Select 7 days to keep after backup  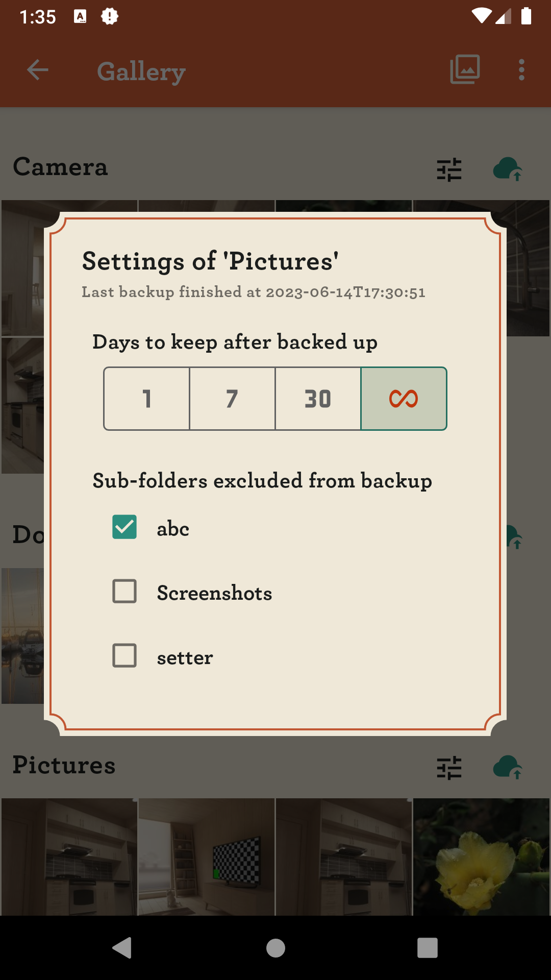[x=233, y=399]
